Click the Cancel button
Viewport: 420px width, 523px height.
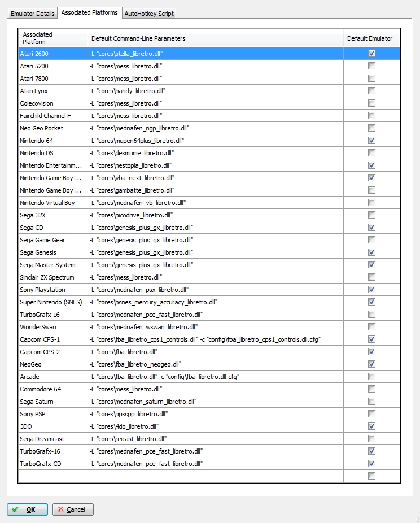[x=73, y=509]
